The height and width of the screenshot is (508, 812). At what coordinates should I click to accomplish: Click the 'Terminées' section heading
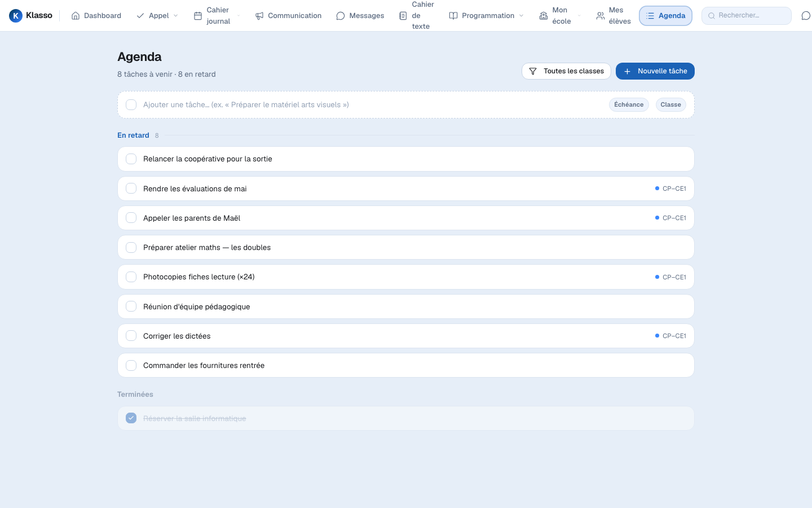135,395
